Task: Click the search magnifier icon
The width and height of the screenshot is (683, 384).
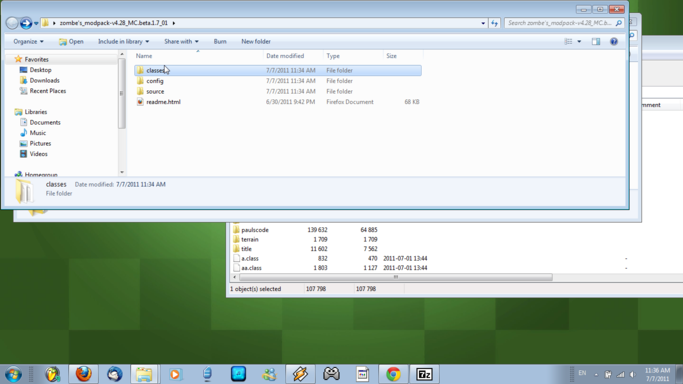Action: click(x=619, y=23)
